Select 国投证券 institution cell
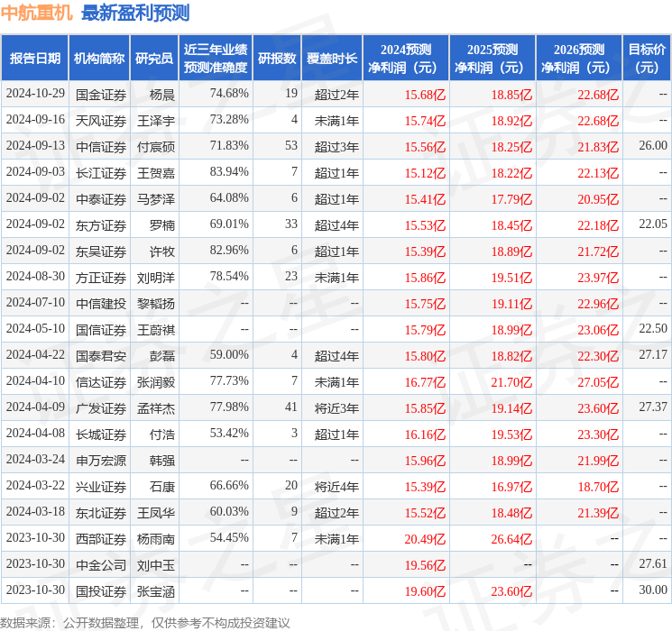Viewport: 672px width, 631px height. pos(101,591)
